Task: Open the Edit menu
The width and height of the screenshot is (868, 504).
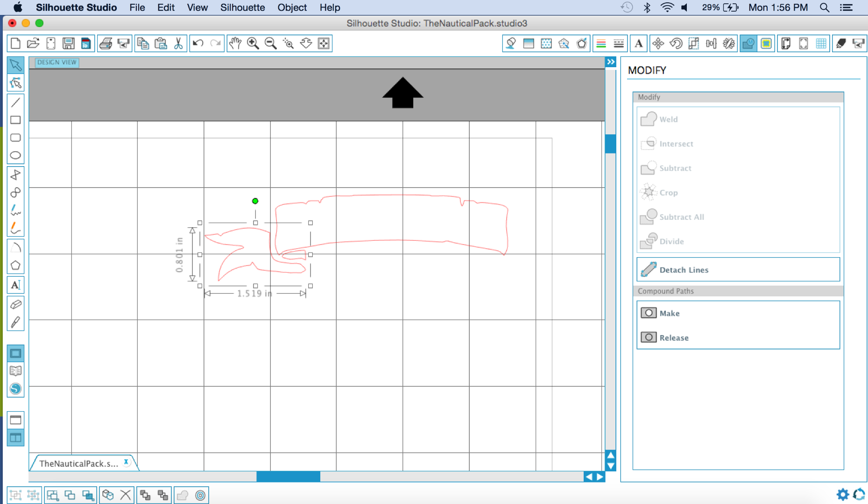Action: pyautogui.click(x=166, y=7)
